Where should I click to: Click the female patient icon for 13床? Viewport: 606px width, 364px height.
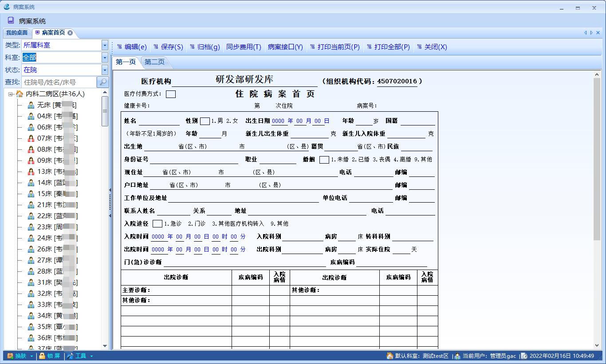pyautogui.click(x=31, y=172)
